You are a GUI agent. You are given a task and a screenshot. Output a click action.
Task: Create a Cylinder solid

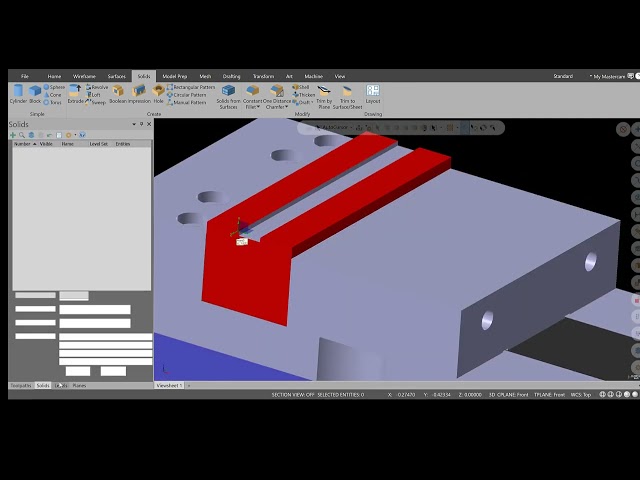(x=18, y=94)
